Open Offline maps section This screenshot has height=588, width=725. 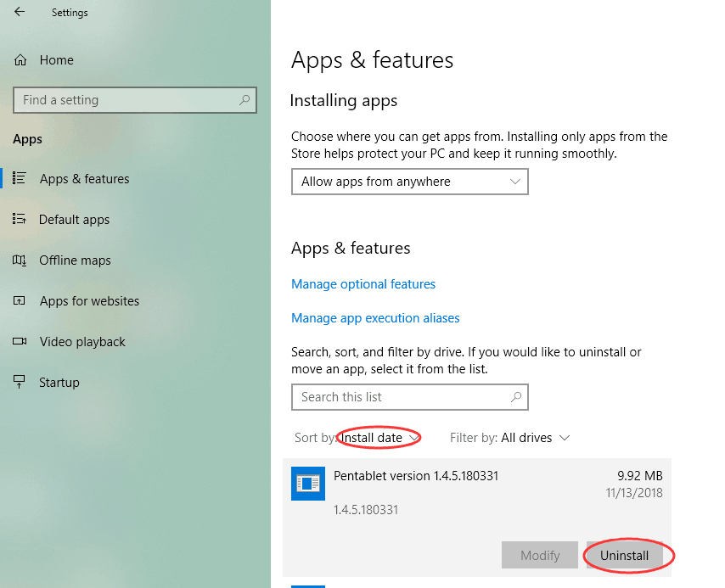[x=75, y=260]
